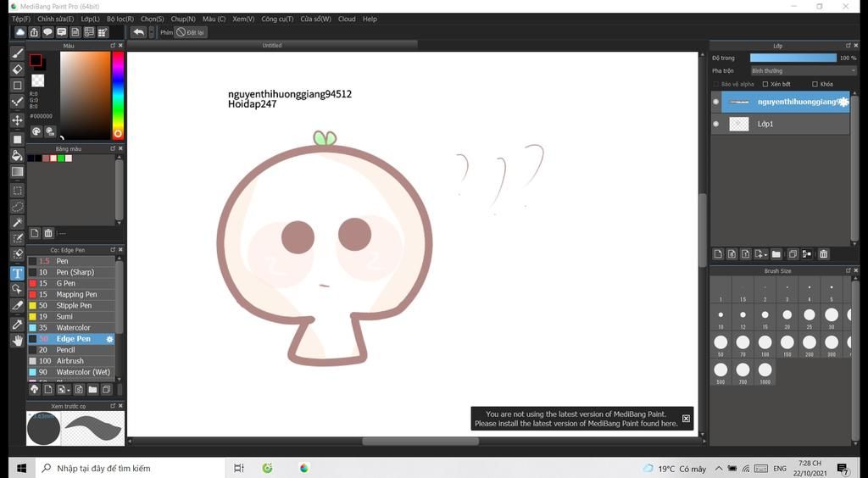Click the saturation color picker square

[x=86, y=95]
